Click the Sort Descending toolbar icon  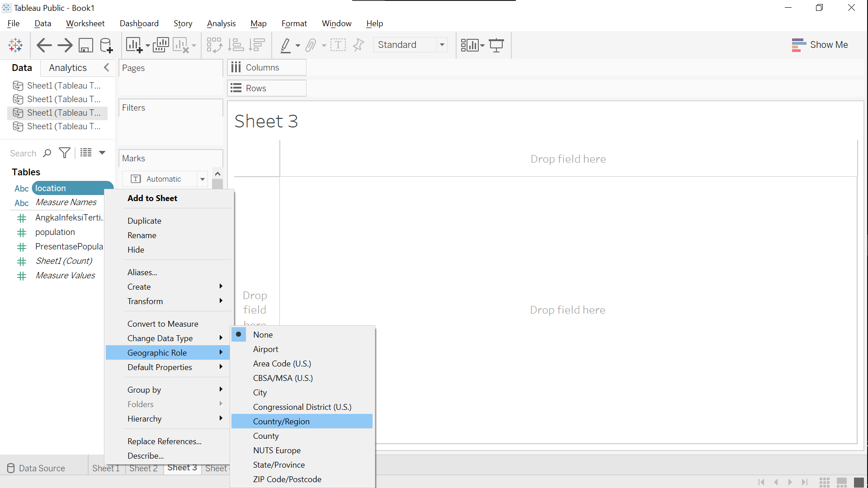pyautogui.click(x=256, y=45)
